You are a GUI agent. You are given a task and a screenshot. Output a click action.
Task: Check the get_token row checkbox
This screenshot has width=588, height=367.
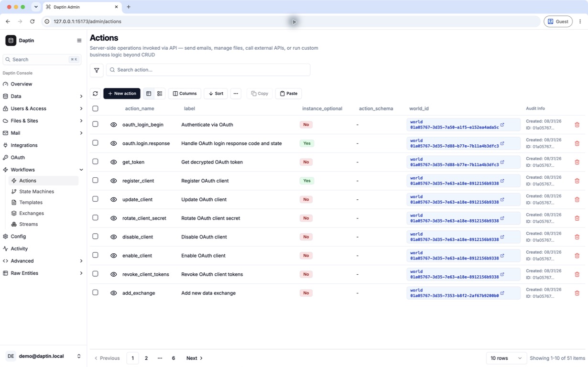pyautogui.click(x=95, y=162)
